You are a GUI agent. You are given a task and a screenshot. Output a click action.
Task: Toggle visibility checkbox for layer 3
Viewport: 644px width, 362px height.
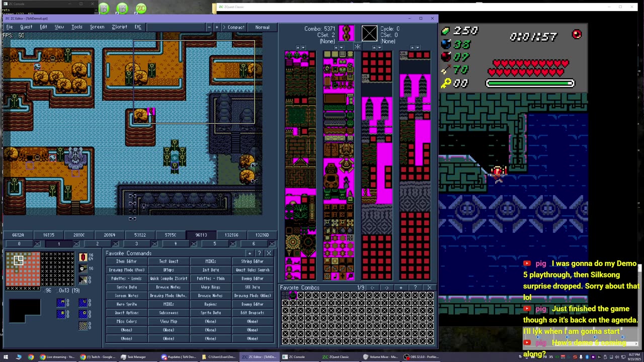[154, 244]
